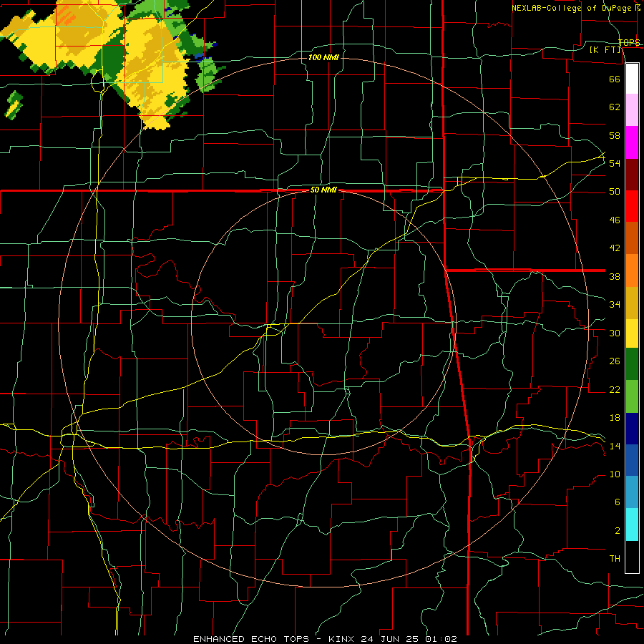Screen dimensions: 644x644
Task: Click legend value "14"
Action: [x=615, y=446]
